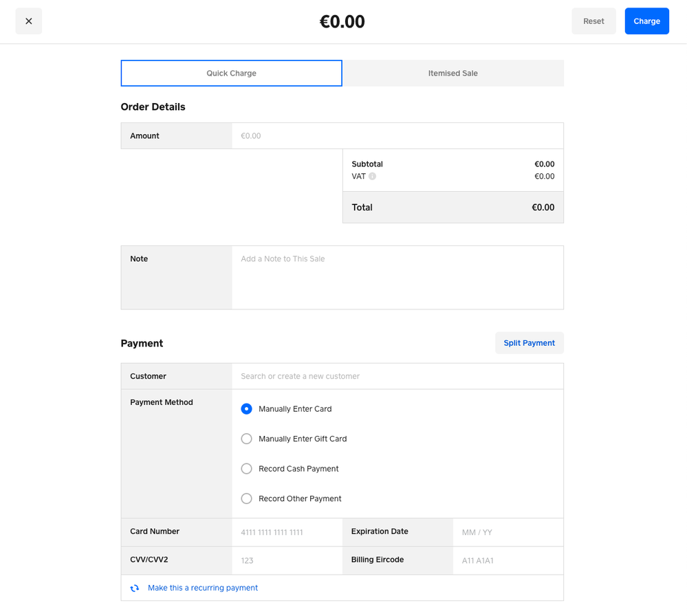Switch to the Itemised Sale tab
Image resolution: width=687 pixels, height=616 pixels.
[x=452, y=74]
